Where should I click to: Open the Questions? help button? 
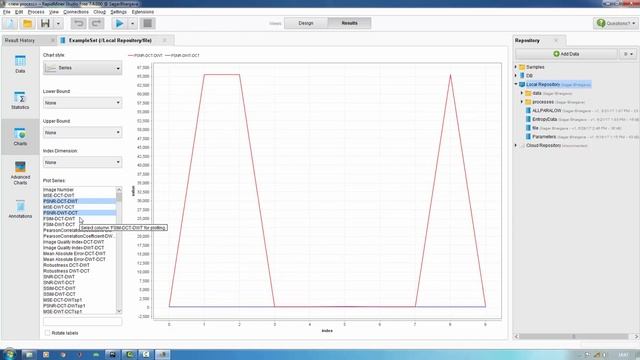pos(616,23)
